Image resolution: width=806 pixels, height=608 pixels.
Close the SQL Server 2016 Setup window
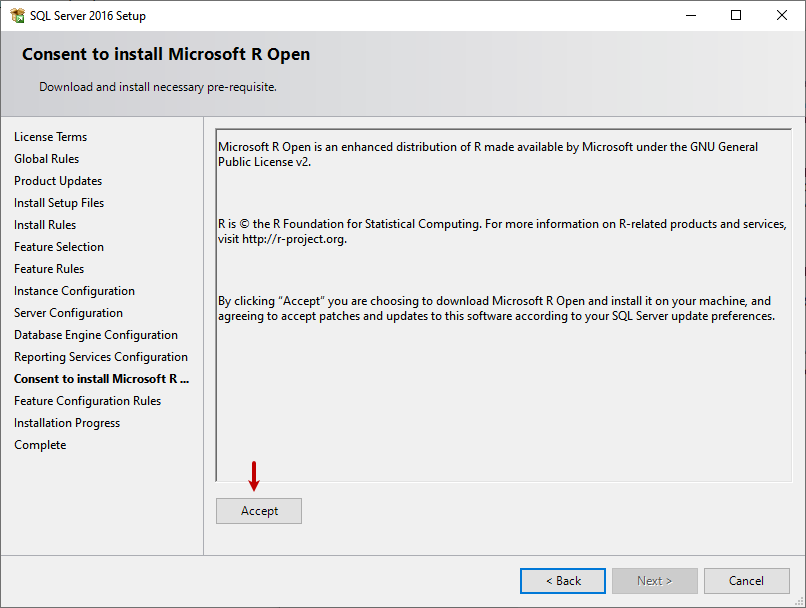[782, 16]
